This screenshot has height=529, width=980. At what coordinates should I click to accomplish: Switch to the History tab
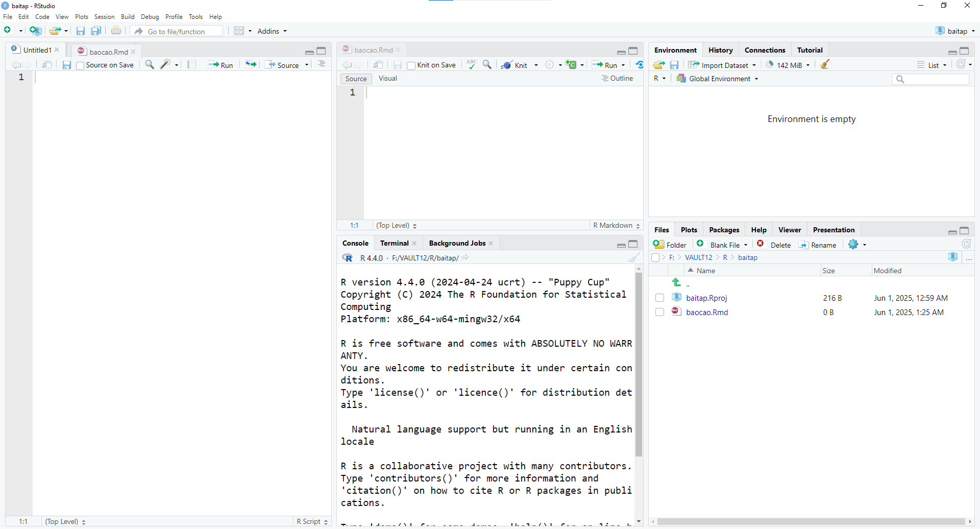[720, 50]
